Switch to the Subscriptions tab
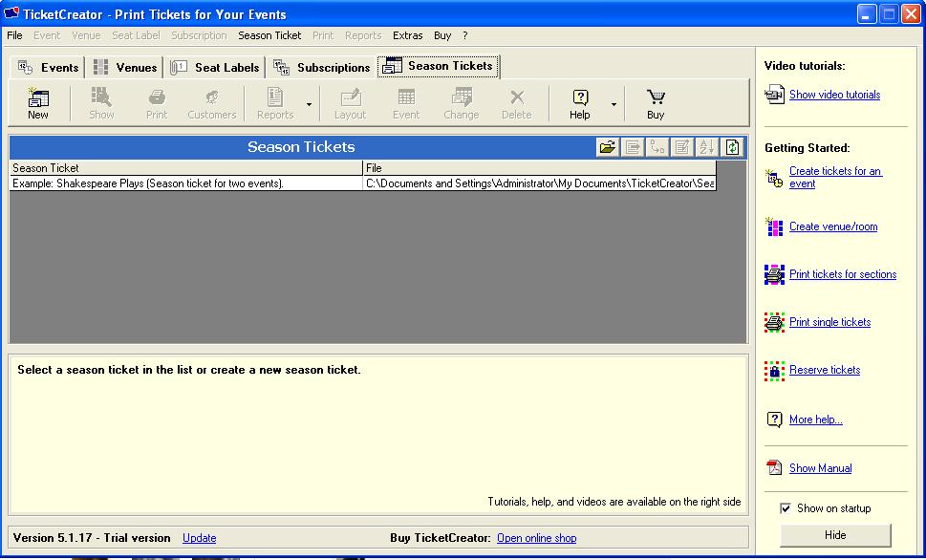Viewport: 926px width, 560px height. point(322,67)
